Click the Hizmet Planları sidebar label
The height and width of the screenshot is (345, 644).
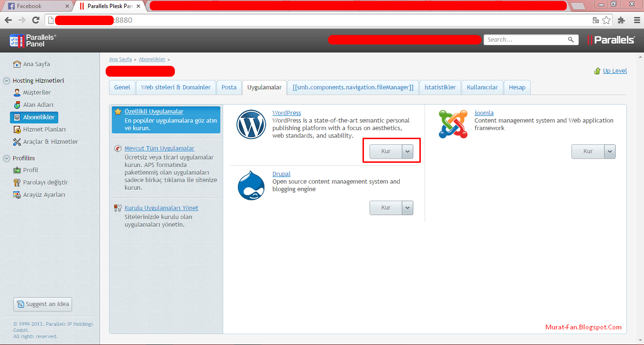coord(45,129)
